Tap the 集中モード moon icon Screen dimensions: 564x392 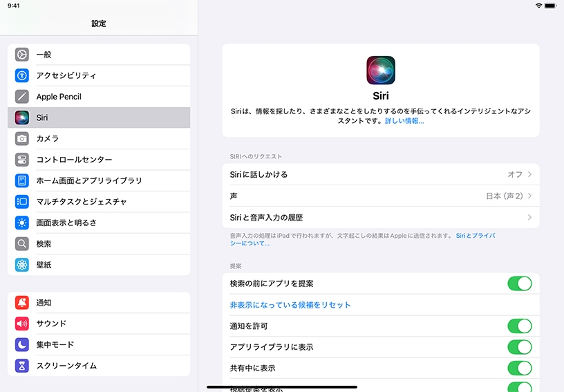point(22,344)
